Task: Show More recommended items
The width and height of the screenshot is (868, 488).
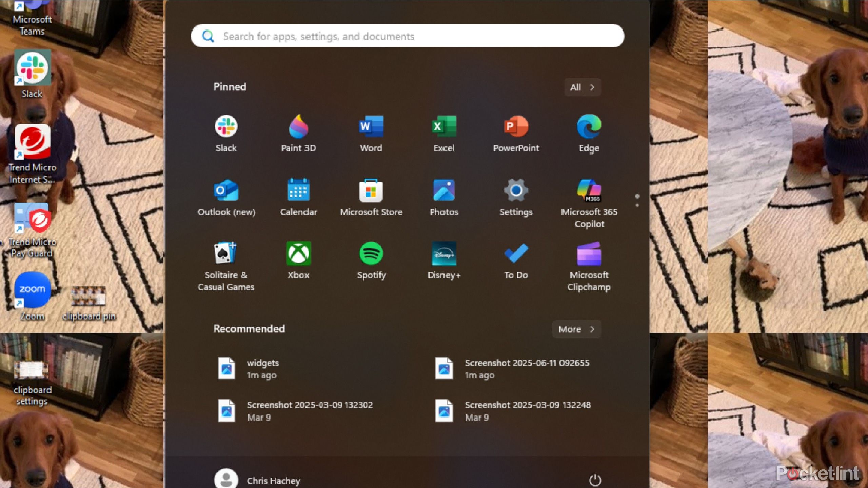Action: tap(576, 329)
